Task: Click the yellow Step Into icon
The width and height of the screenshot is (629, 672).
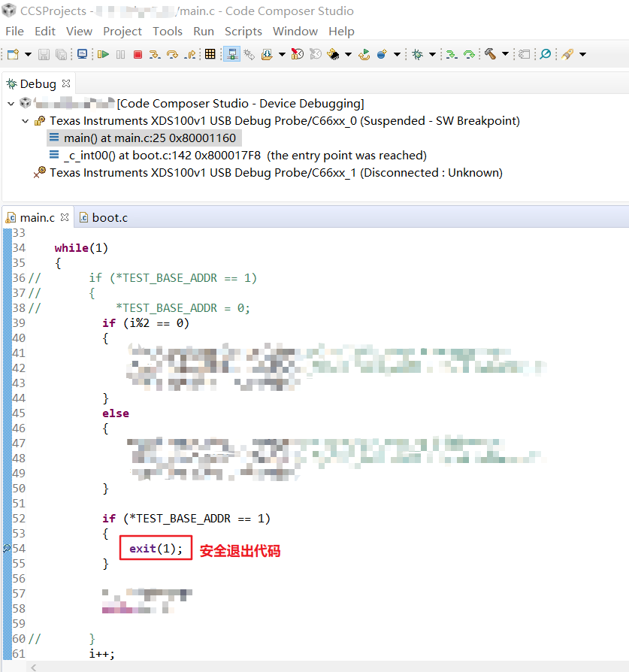Action: 155,54
